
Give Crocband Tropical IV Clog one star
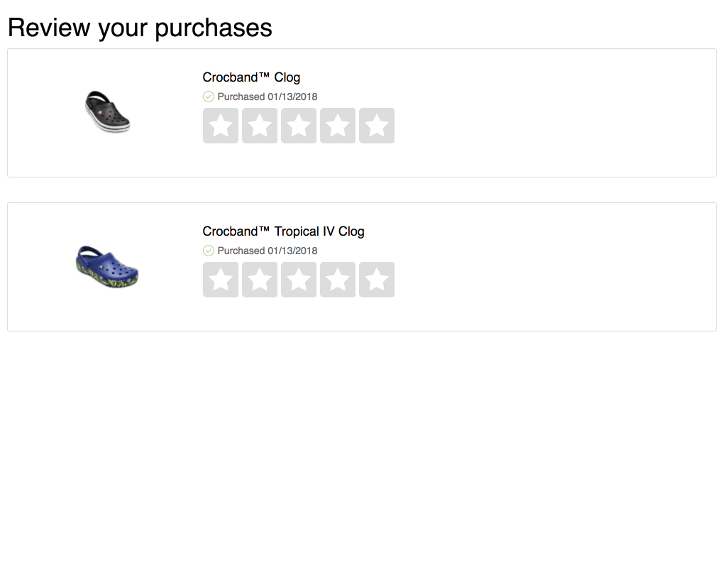click(x=221, y=280)
